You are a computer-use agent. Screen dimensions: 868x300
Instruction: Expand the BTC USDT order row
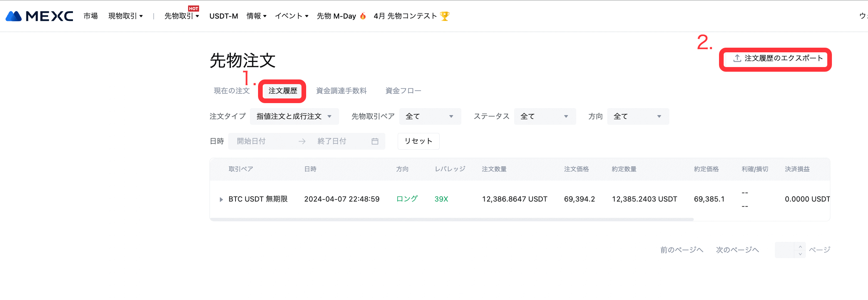tap(221, 200)
